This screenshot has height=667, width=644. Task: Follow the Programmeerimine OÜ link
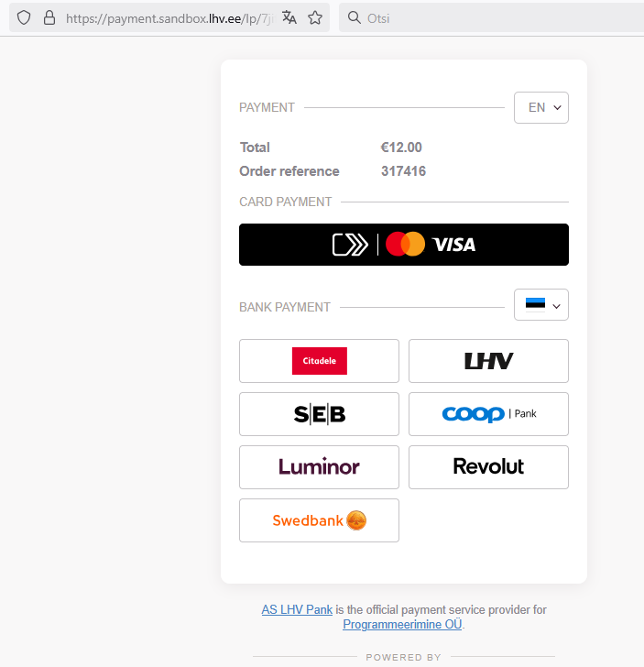[402, 624]
